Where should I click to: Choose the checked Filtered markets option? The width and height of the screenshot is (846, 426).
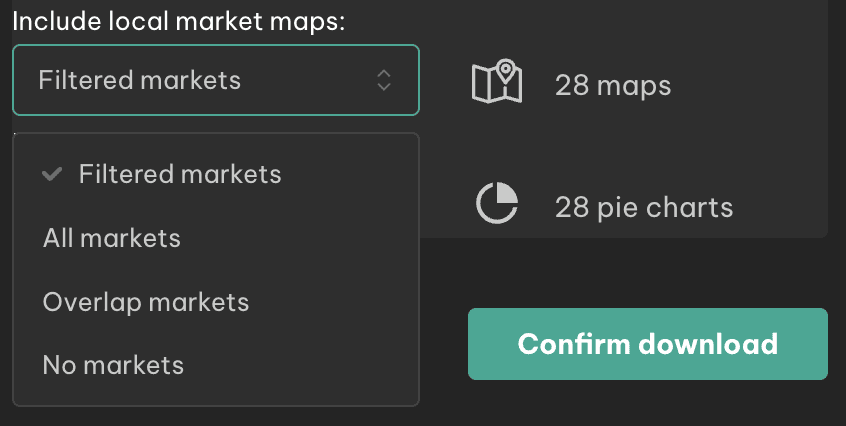point(216,174)
